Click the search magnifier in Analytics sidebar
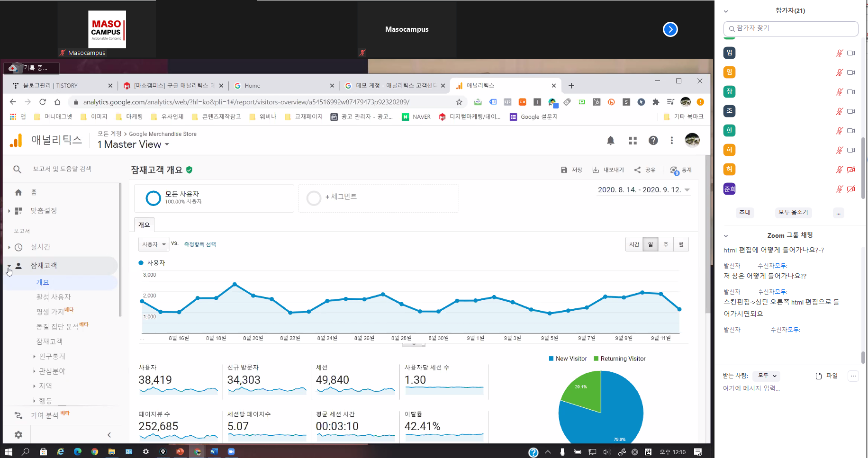Viewport: 868px width, 458px height. point(17,169)
